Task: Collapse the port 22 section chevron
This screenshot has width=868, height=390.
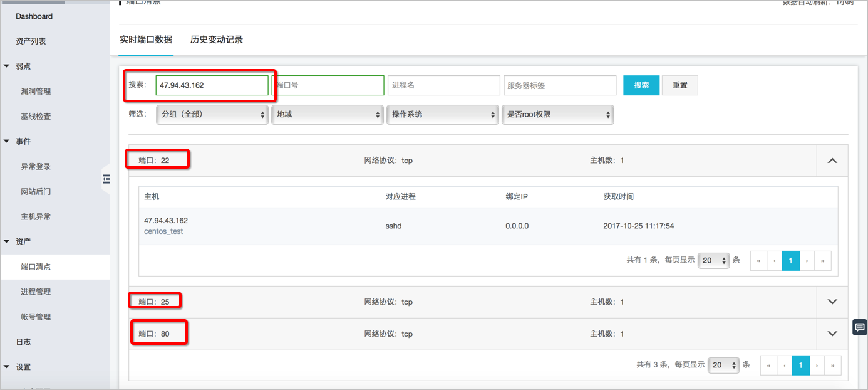Action: (832, 161)
